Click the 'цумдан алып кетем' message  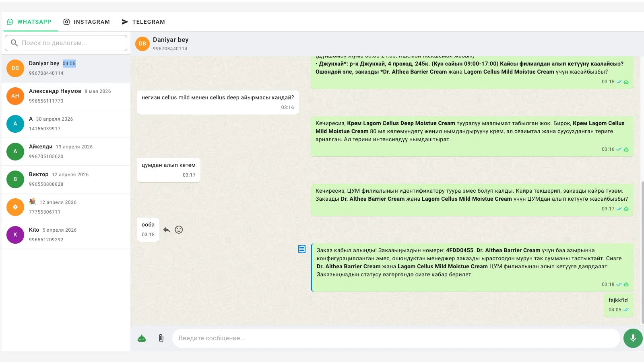[x=169, y=170]
